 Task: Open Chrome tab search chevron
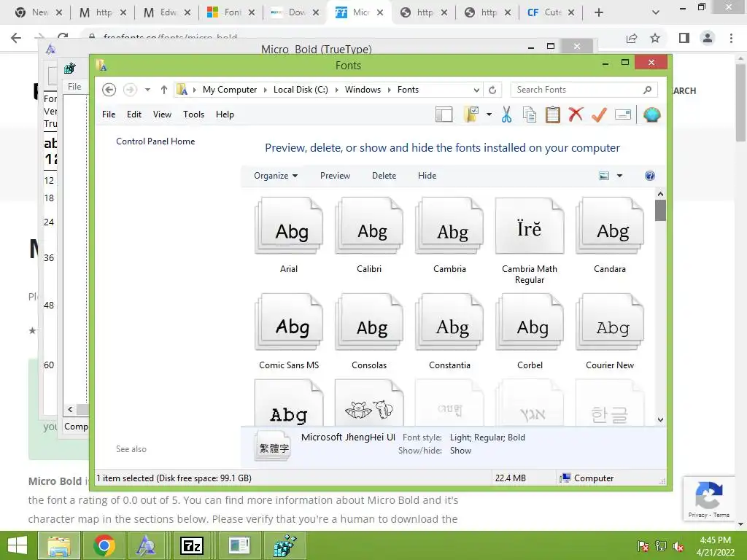(x=656, y=12)
